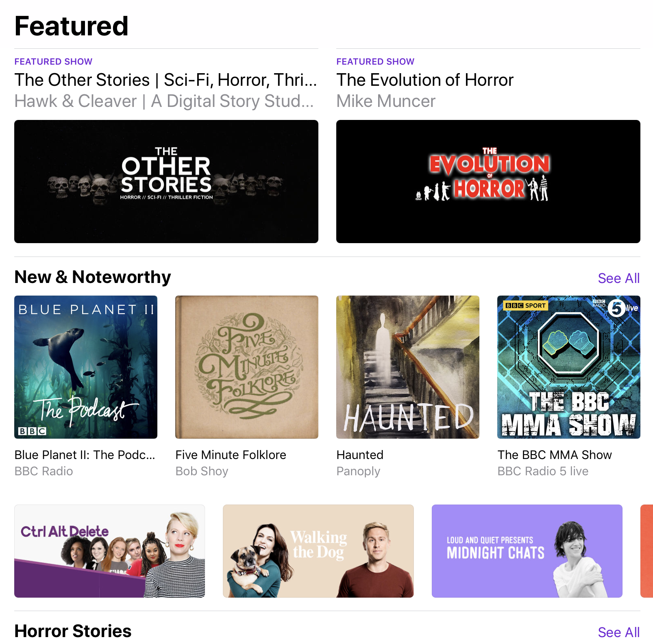Open The BBC MMA Show artwork
The width and height of the screenshot is (653, 644).
tap(569, 367)
